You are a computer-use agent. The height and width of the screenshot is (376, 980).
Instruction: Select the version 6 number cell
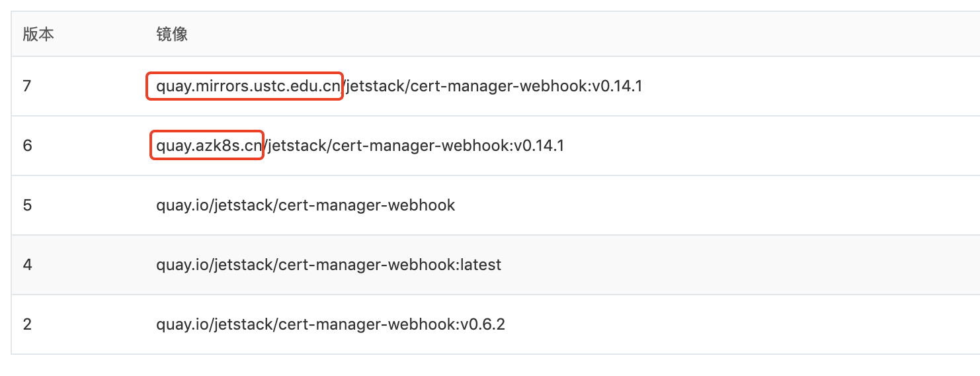coord(27,146)
